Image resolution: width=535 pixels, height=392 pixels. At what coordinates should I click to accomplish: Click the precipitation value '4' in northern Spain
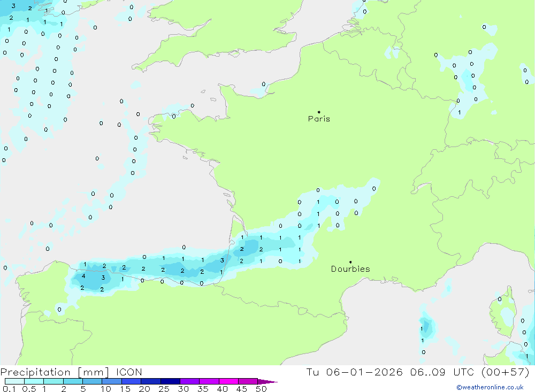83,276
